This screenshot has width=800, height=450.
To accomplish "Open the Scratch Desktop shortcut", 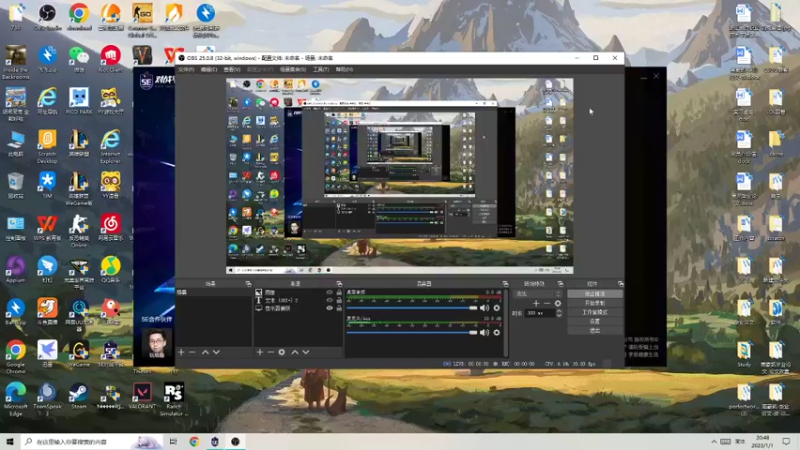I will [47, 146].
